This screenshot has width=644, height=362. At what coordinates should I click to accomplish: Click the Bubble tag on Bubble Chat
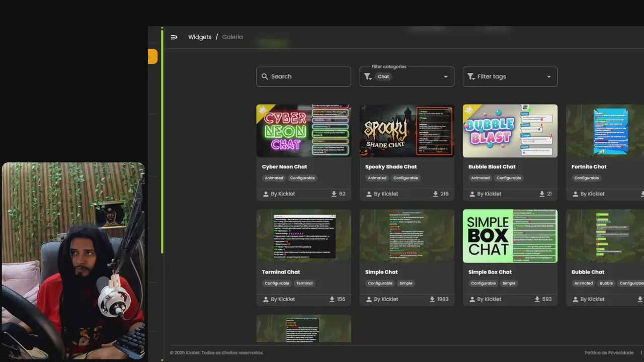click(606, 283)
